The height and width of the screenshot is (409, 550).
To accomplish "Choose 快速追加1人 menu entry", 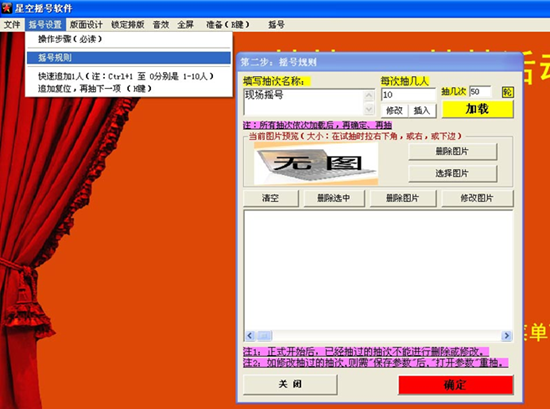I will click(128, 76).
